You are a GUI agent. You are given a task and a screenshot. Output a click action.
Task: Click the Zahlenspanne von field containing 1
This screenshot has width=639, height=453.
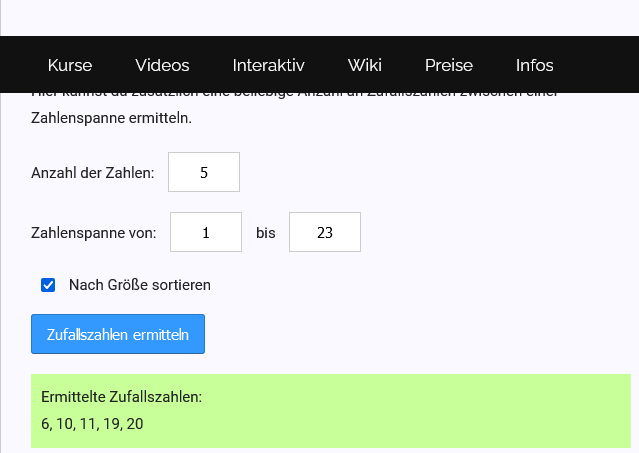click(206, 232)
